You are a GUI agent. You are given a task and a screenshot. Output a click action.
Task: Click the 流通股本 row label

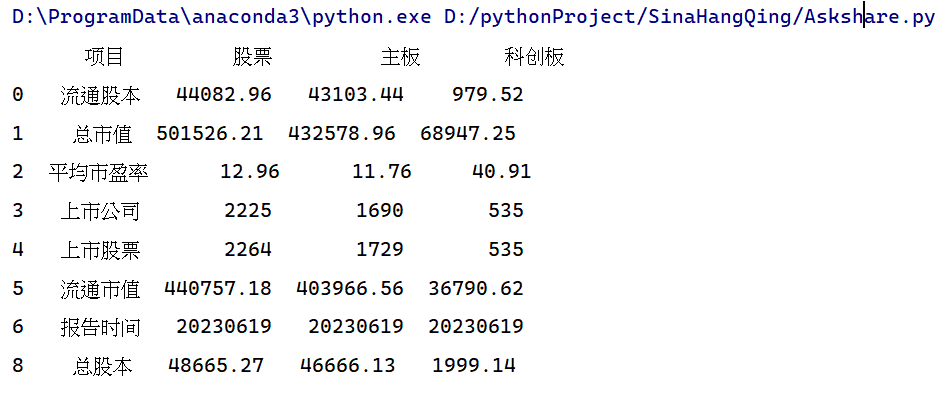tap(100, 95)
